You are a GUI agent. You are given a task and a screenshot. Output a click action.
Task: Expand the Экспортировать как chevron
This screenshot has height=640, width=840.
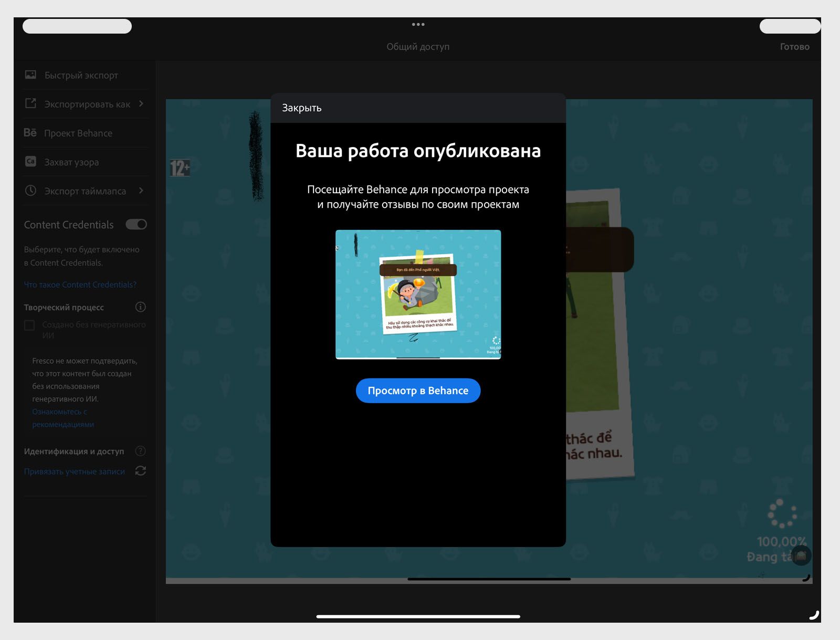pos(141,104)
